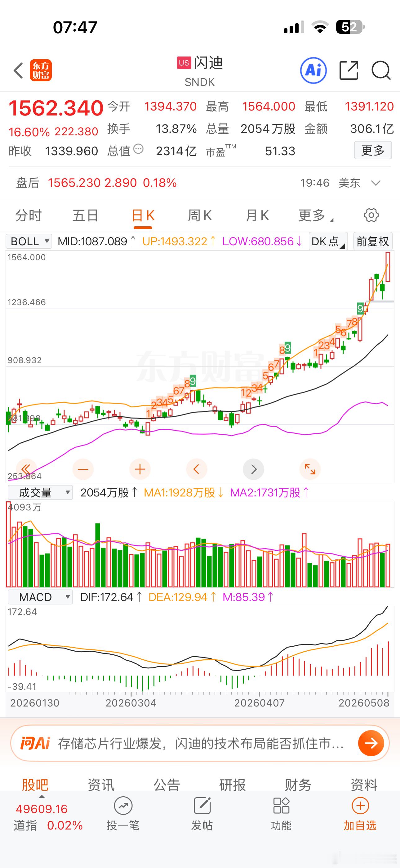Screen dimensions: 400x868
Task: Jump to earliest with double-left arrow
Action: pos(26,469)
